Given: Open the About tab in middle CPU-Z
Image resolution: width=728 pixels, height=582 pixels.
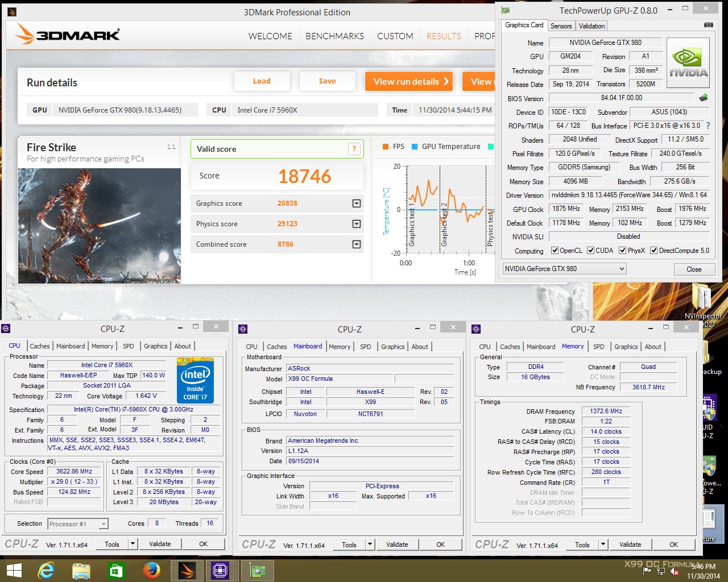Looking at the screenshot, I should tap(420, 347).
